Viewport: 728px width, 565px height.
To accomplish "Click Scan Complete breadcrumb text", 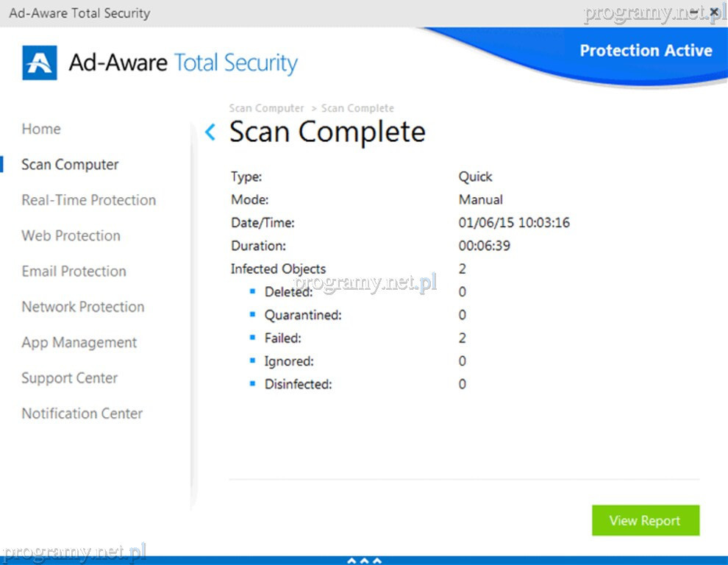I will [x=357, y=108].
